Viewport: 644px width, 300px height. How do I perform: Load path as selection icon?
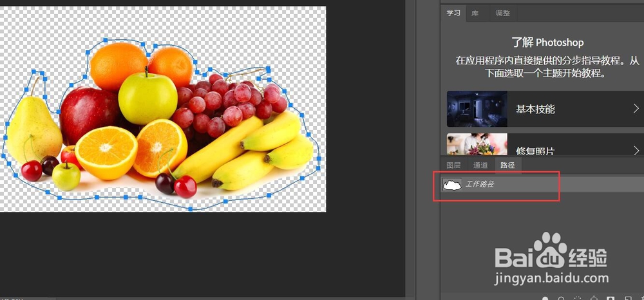(x=578, y=298)
